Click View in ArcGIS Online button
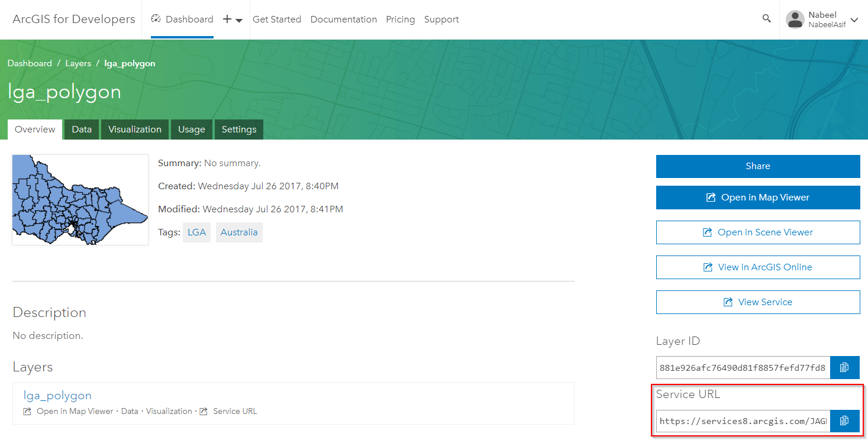The height and width of the screenshot is (440, 868). tap(758, 267)
